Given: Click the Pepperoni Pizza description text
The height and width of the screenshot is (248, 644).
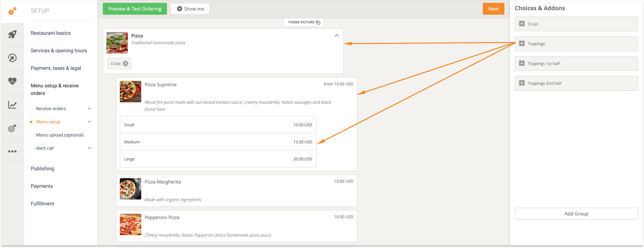Looking at the screenshot, I should (x=208, y=235).
